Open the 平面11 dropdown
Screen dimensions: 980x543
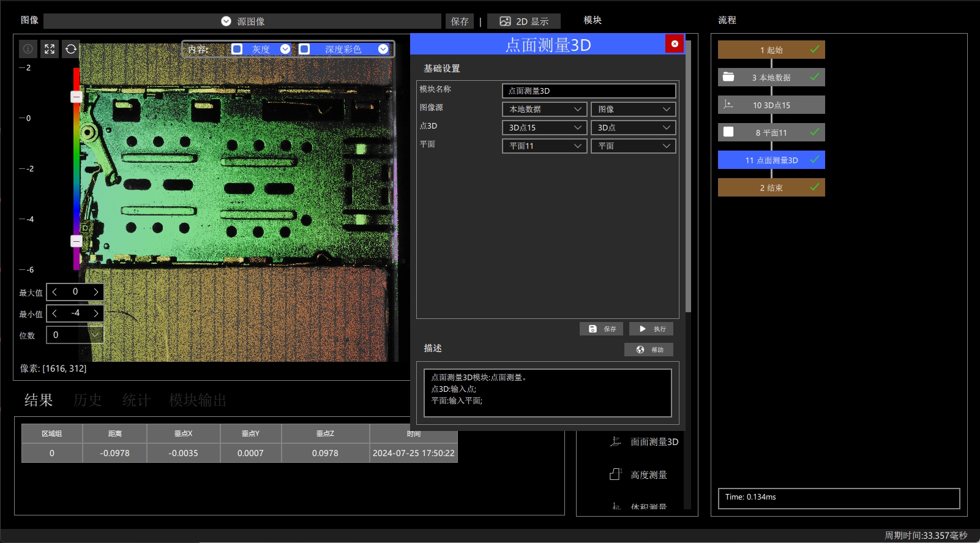[x=545, y=146]
